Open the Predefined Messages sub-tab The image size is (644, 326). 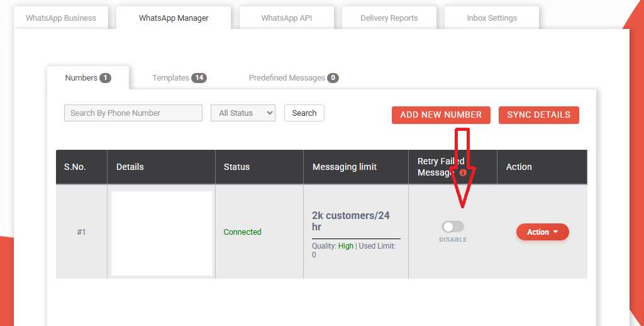point(294,77)
